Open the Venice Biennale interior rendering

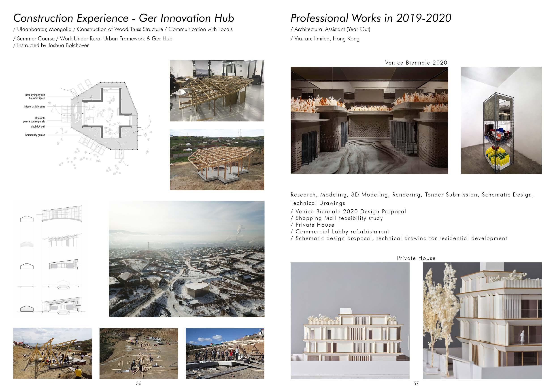[369, 120]
